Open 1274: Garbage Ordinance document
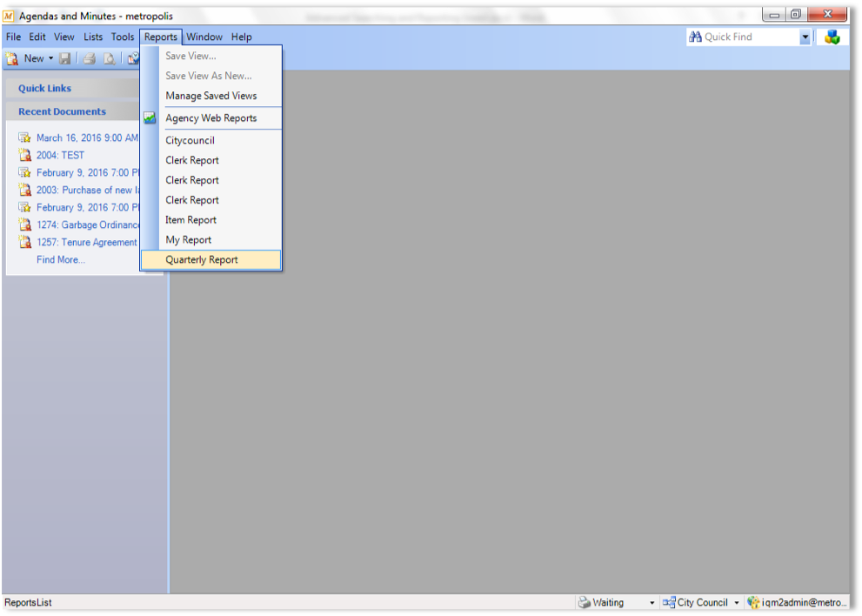 87,224
